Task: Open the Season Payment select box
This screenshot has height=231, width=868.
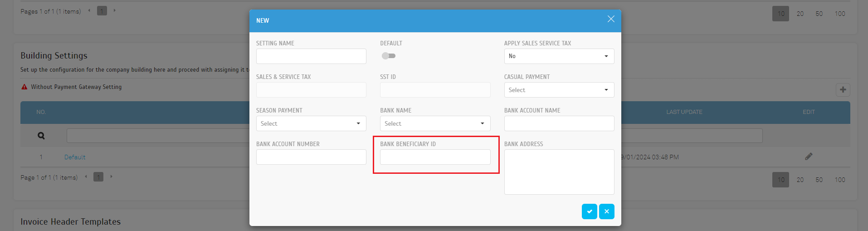Action: point(311,123)
